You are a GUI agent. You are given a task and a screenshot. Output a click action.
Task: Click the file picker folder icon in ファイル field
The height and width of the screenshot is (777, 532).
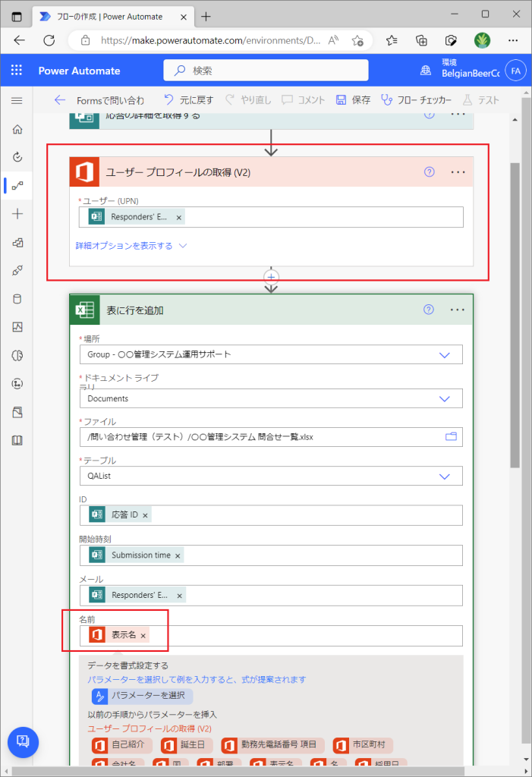451,436
